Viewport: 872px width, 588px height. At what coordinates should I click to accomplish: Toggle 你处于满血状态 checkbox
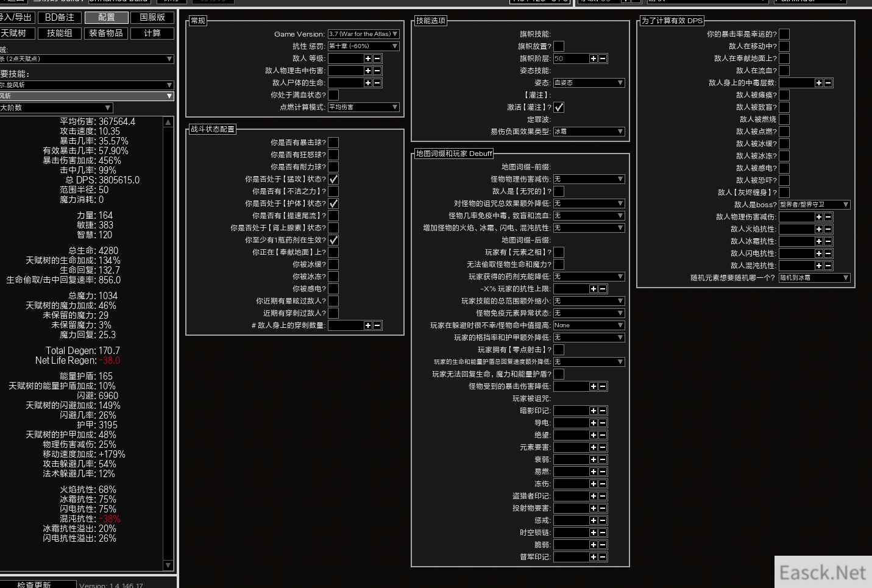pos(333,95)
